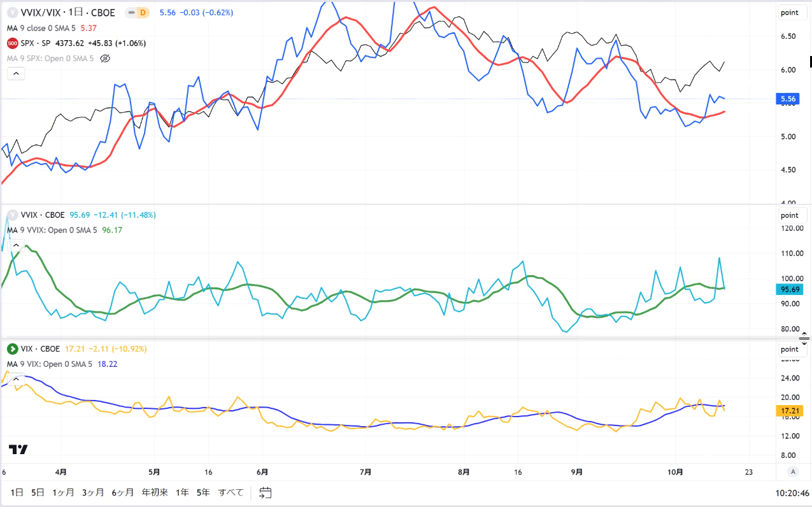812x507 pixels.
Task: Select the 6ヶ月 time range
Action: coord(124,492)
